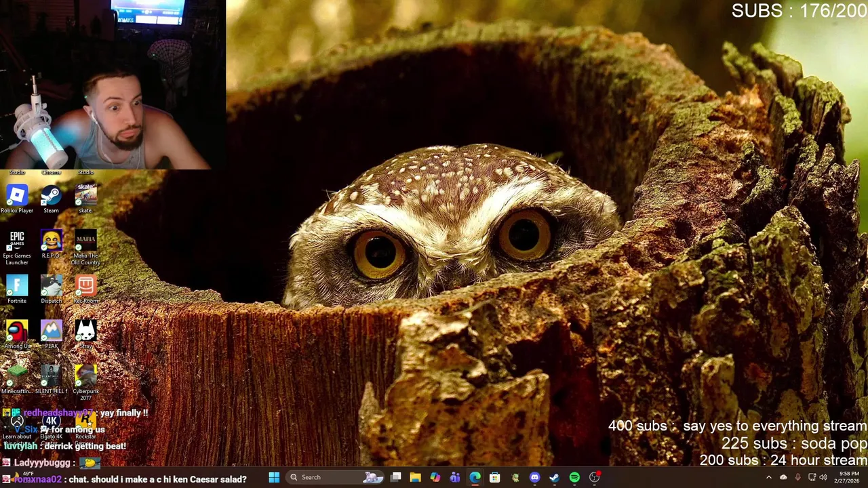The width and height of the screenshot is (868, 488).
Task: Open the Roblox Player desktop shortcut
Action: click(17, 199)
